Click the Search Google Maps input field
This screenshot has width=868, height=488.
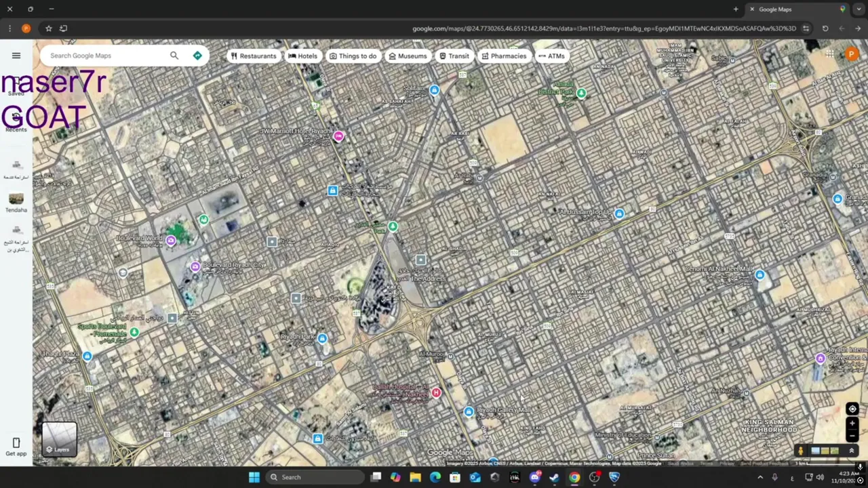(105, 56)
